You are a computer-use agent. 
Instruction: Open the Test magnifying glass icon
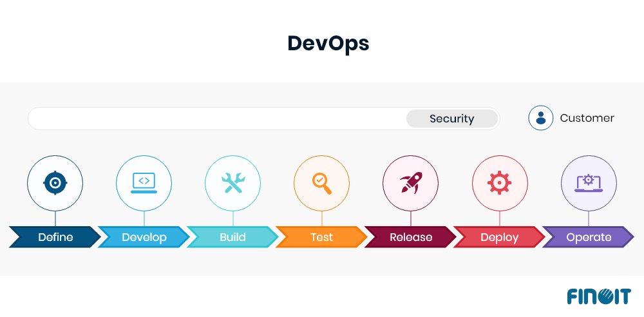coord(321,183)
